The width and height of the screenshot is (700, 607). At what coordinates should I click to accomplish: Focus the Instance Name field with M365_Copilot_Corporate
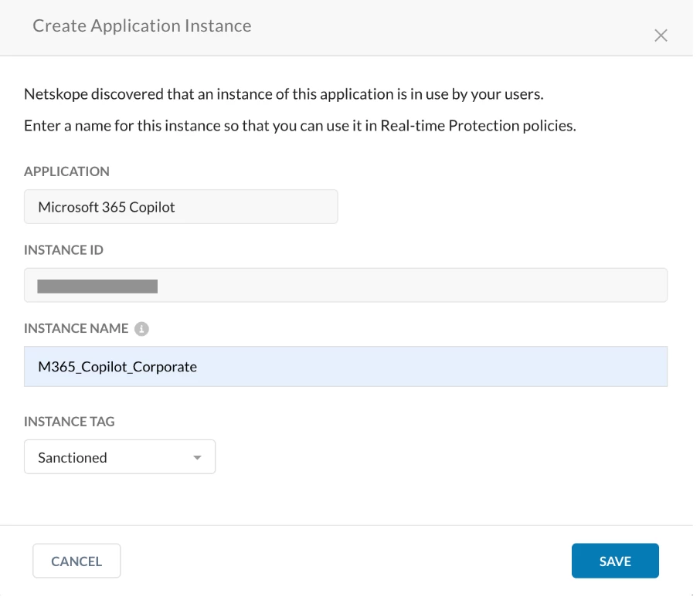[345, 367]
